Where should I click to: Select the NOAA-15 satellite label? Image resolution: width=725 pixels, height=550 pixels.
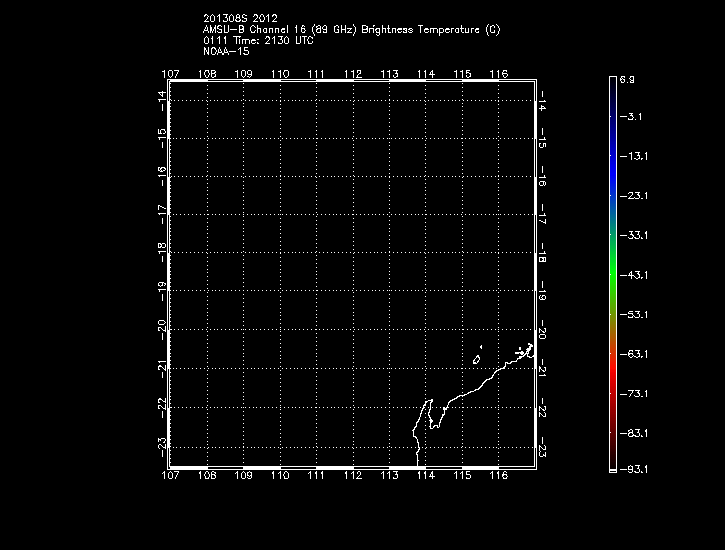(x=228, y=50)
